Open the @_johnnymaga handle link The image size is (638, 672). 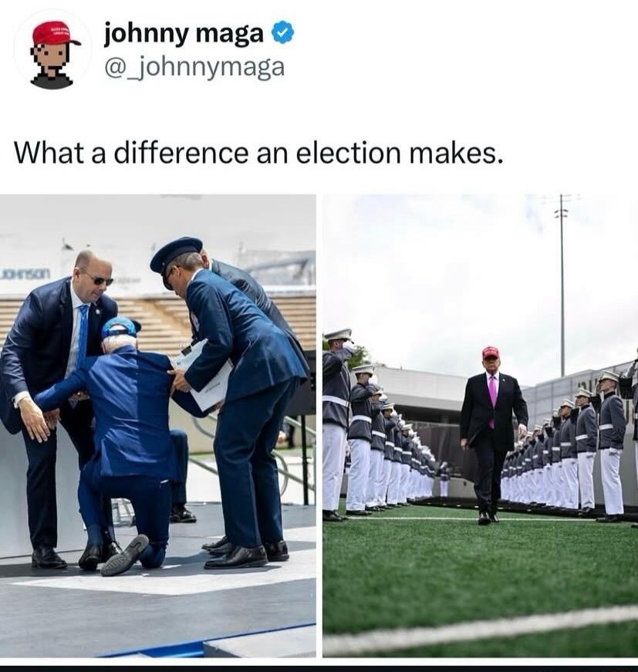pyautogui.click(x=194, y=68)
